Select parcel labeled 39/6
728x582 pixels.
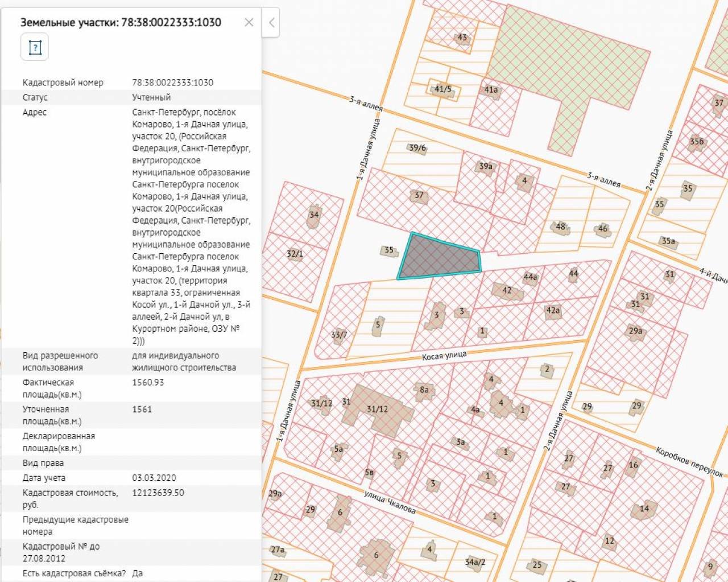(x=417, y=148)
